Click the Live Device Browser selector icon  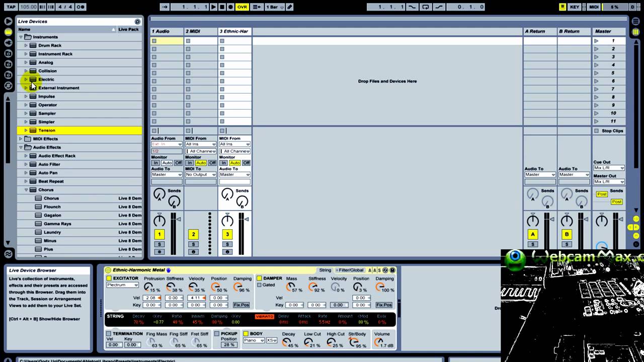8,32
